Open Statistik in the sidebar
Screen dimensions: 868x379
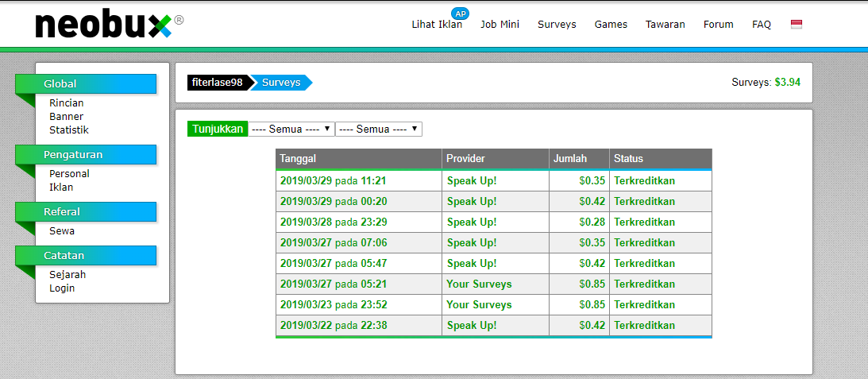coord(69,130)
